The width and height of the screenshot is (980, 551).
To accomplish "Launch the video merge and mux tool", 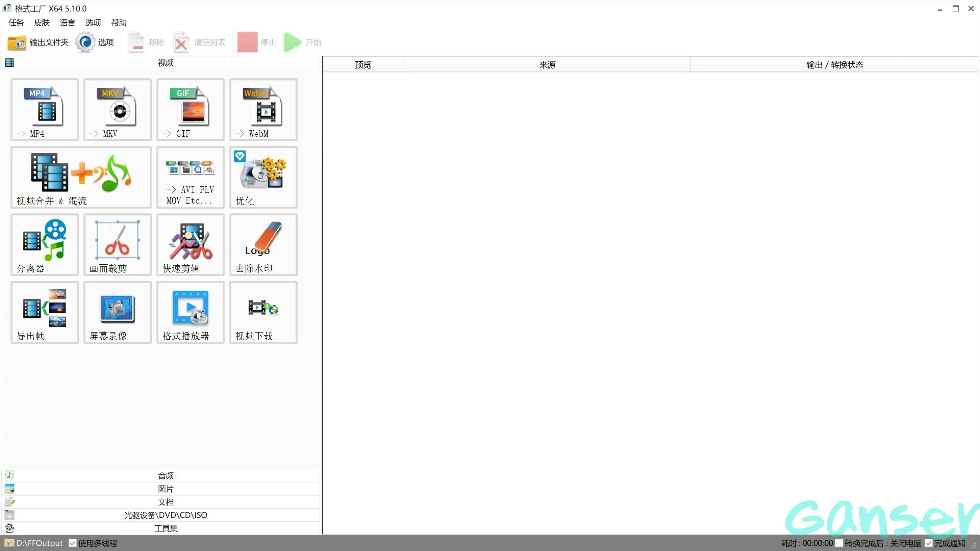I will pyautogui.click(x=81, y=177).
